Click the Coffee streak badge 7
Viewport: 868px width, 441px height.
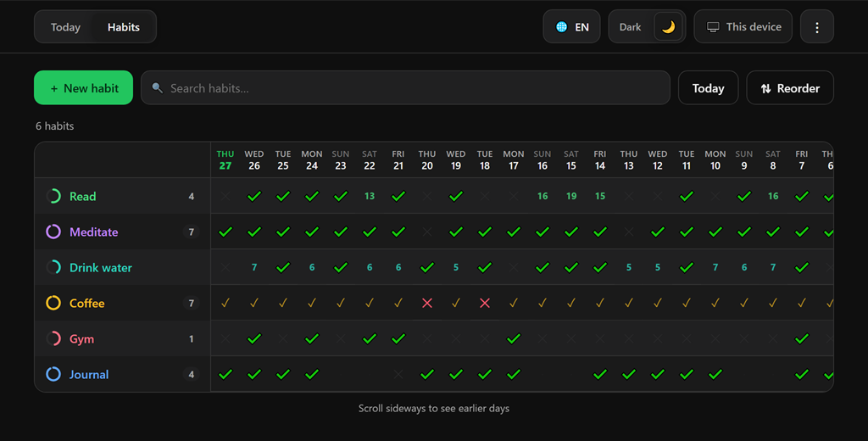click(191, 303)
